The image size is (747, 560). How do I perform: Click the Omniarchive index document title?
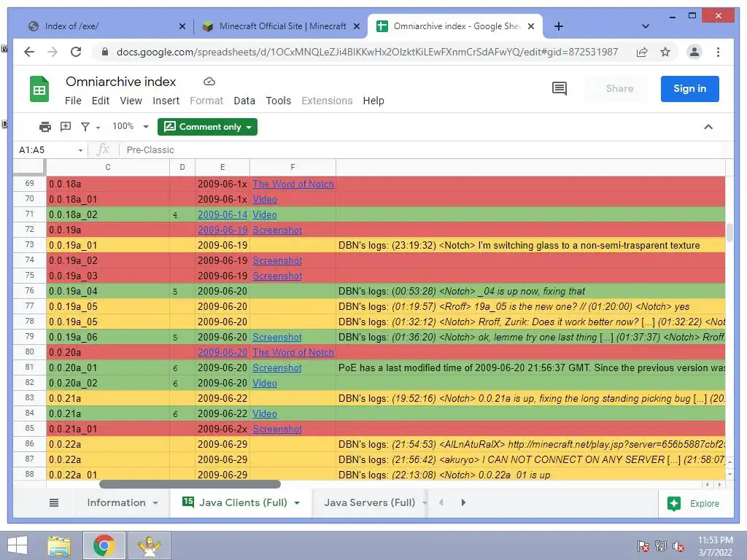click(121, 82)
